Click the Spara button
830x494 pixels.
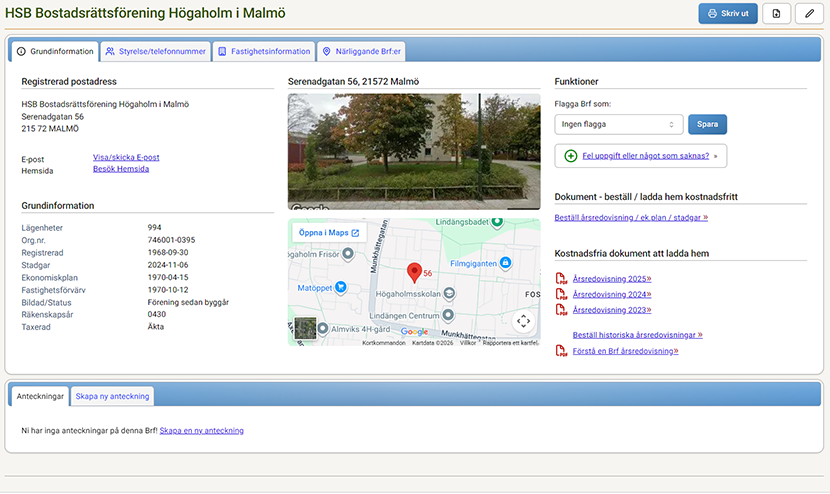coord(707,124)
